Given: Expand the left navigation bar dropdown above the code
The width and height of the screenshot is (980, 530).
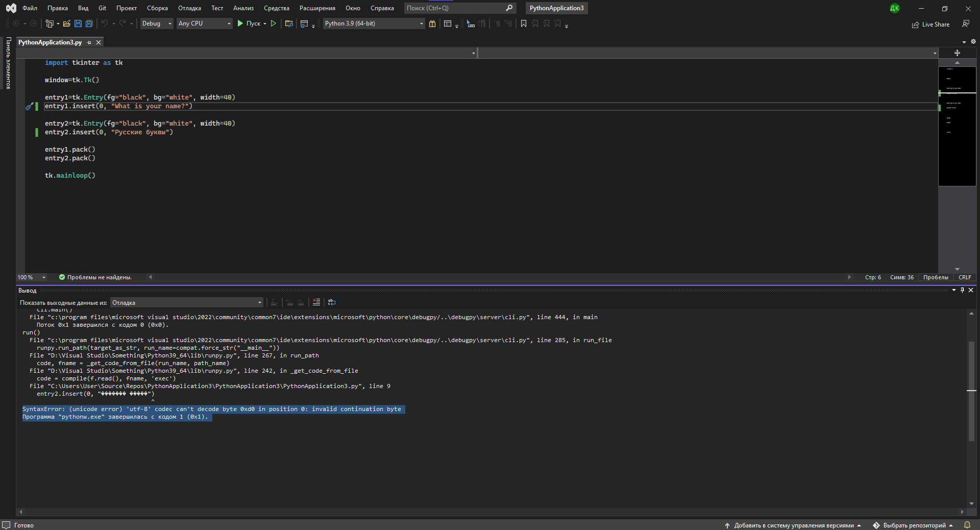Looking at the screenshot, I should click(x=474, y=53).
